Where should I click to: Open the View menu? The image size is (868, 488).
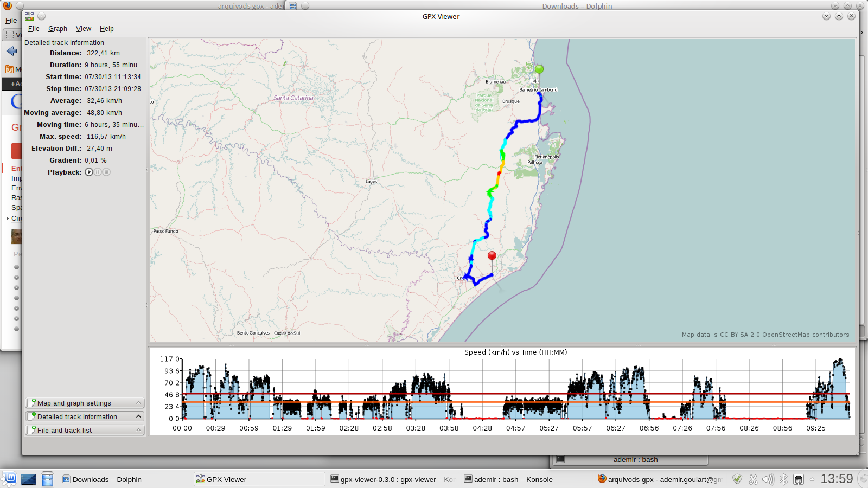tap(83, 29)
